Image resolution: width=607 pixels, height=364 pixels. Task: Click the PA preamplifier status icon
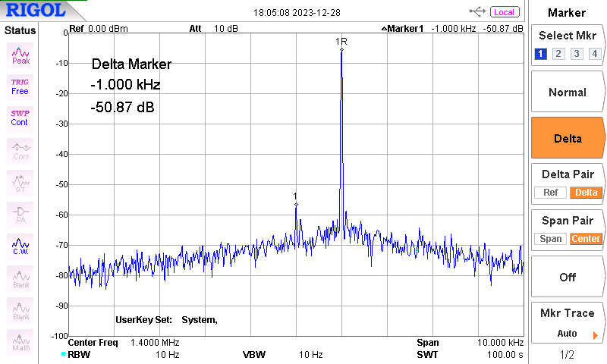point(20,215)
